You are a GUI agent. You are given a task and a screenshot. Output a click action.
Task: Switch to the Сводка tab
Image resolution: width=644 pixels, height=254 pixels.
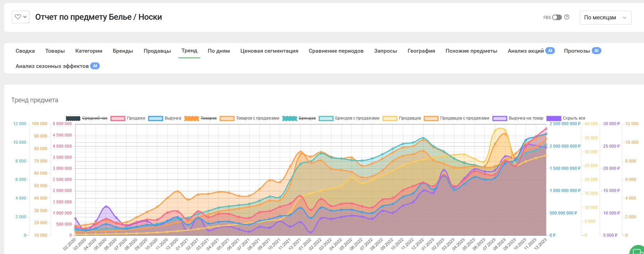tap(25, 51)
